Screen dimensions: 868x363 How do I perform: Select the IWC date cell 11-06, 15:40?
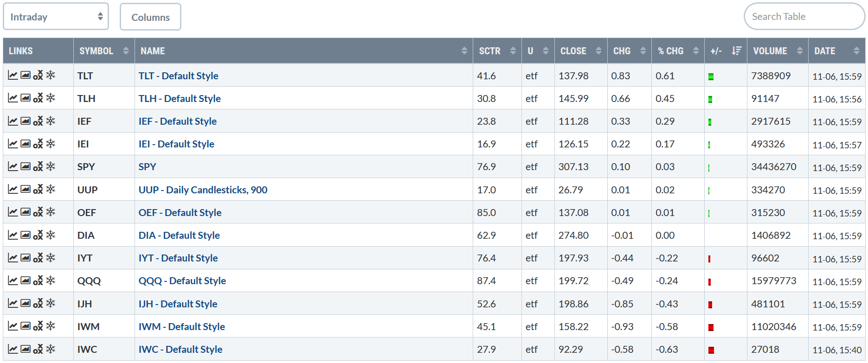coord(837,350)
